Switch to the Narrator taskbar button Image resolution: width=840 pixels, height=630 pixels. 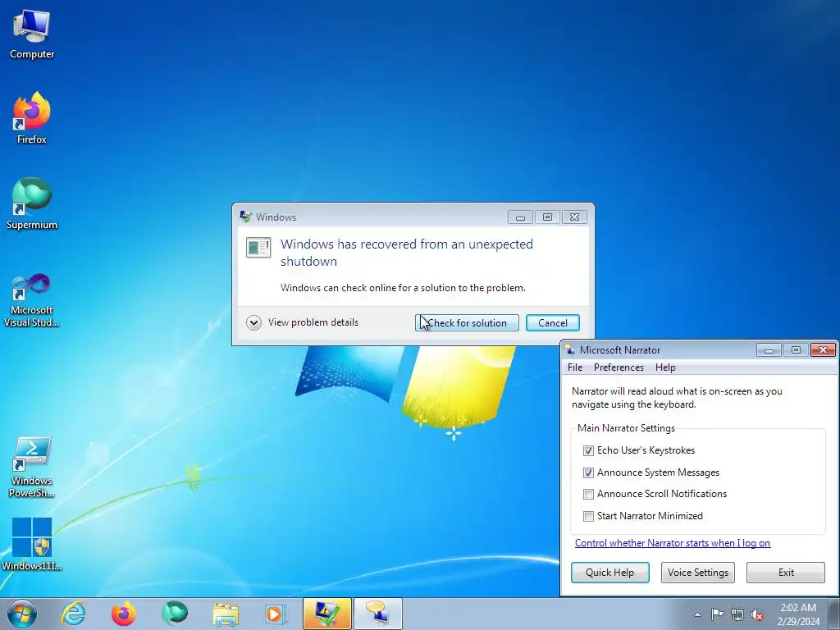coord(377,614)
